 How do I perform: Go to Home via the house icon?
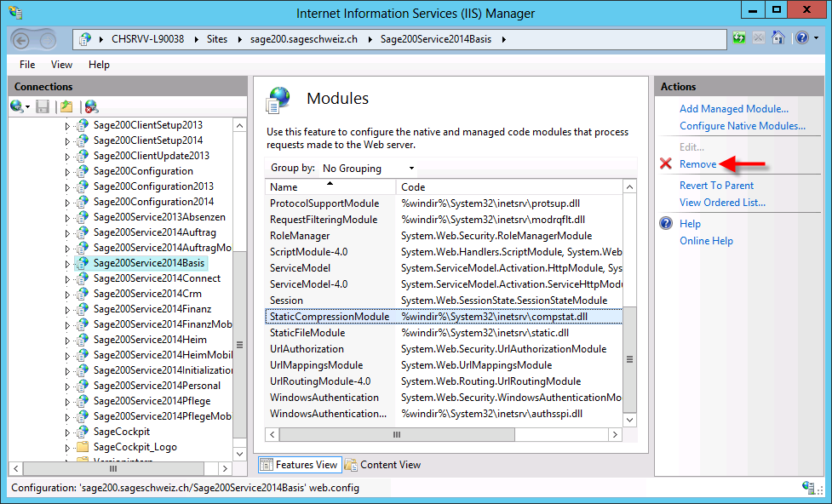click(x=778, y=38)
